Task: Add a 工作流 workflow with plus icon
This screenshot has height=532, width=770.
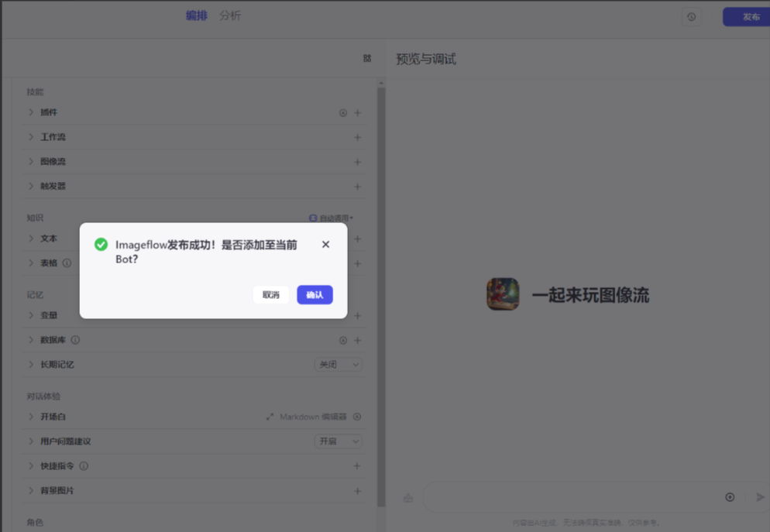Action: (357, 137)
